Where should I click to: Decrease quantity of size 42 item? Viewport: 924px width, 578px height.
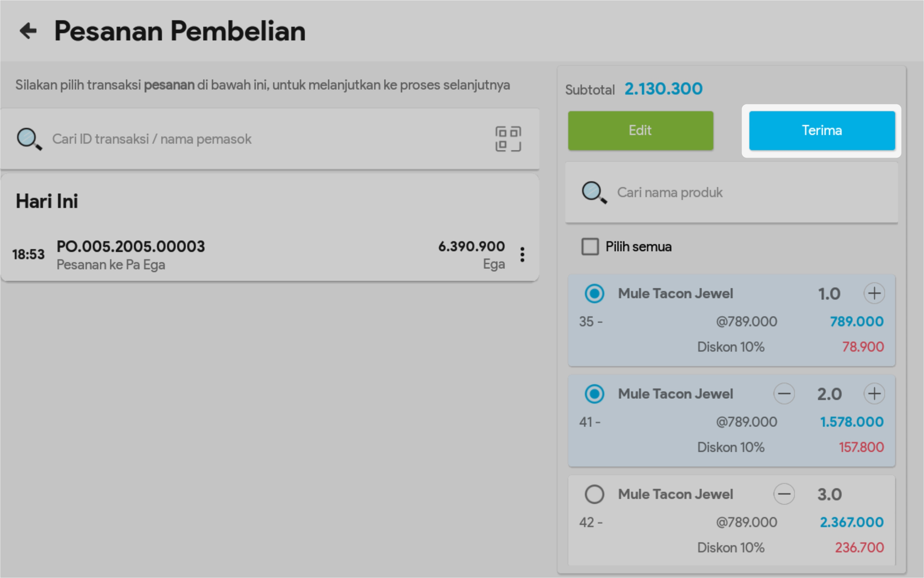tap(784, 494)
